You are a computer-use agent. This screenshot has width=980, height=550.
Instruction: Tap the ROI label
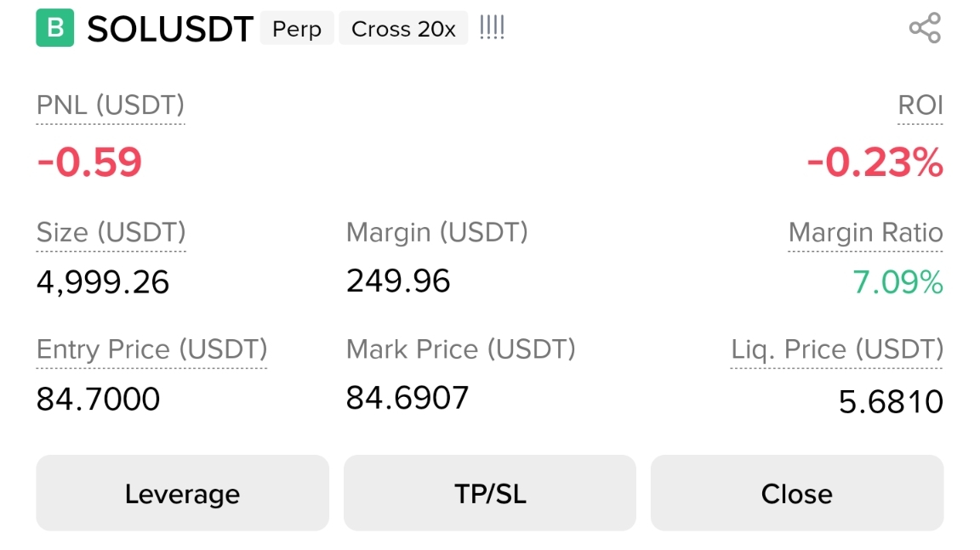(920, 105)
